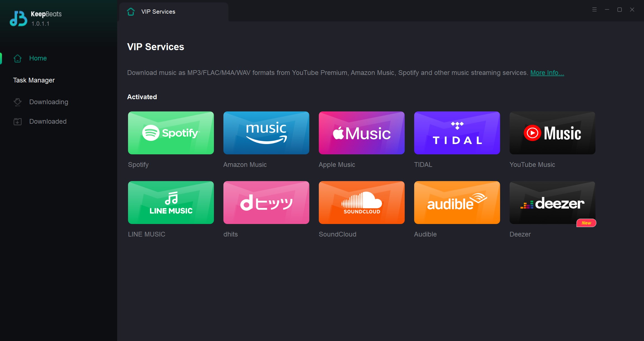Screen dimensions: 644x341
Task: Select the Apple Music service
Action: pyautogui.click(x=362, y=132)
